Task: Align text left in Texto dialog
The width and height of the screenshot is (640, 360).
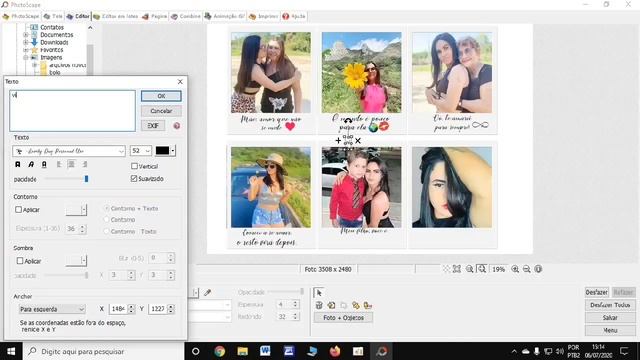Action: tap(59, 164)
